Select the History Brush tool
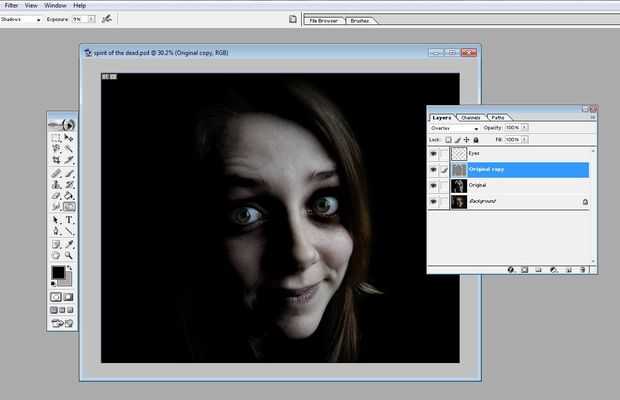Image resolution: width=620 pixels, height=400 pixels. (69, 185)
